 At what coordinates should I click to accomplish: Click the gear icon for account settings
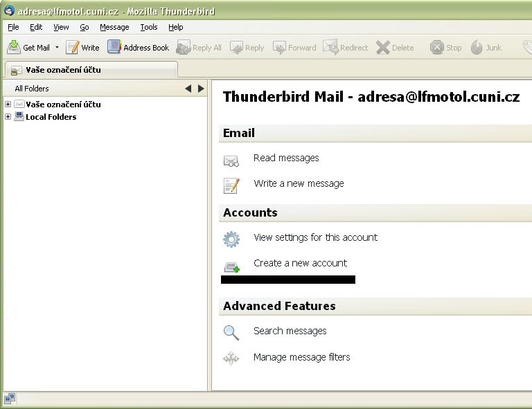231,239
